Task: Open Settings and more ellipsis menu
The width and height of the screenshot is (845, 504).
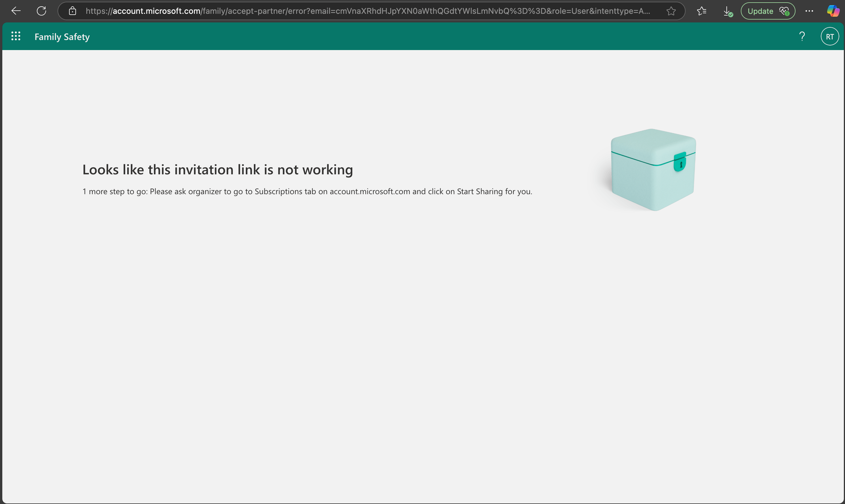Action: coord(809,11)
